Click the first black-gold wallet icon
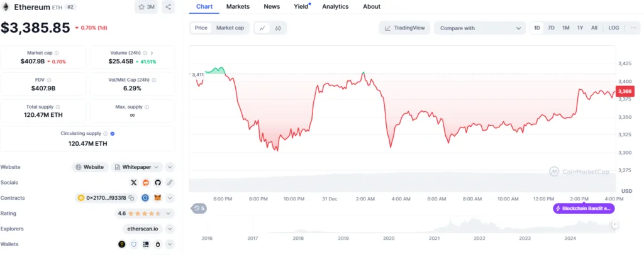 (121, 244)
